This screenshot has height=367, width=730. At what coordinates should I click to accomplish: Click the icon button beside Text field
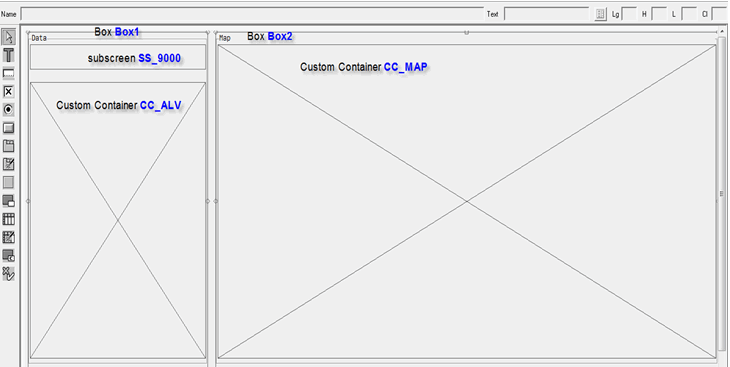601,14
